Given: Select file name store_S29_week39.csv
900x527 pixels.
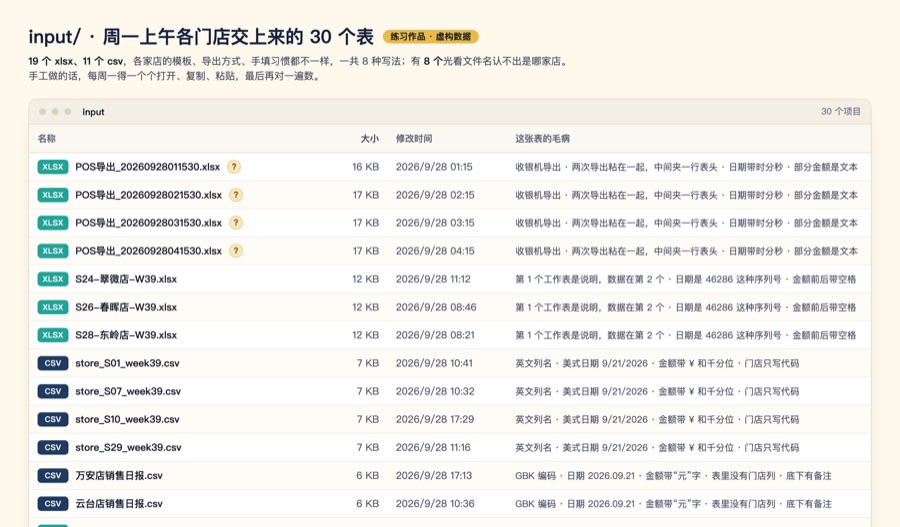Looking at the screenshot, I should (x=128, y=447).
